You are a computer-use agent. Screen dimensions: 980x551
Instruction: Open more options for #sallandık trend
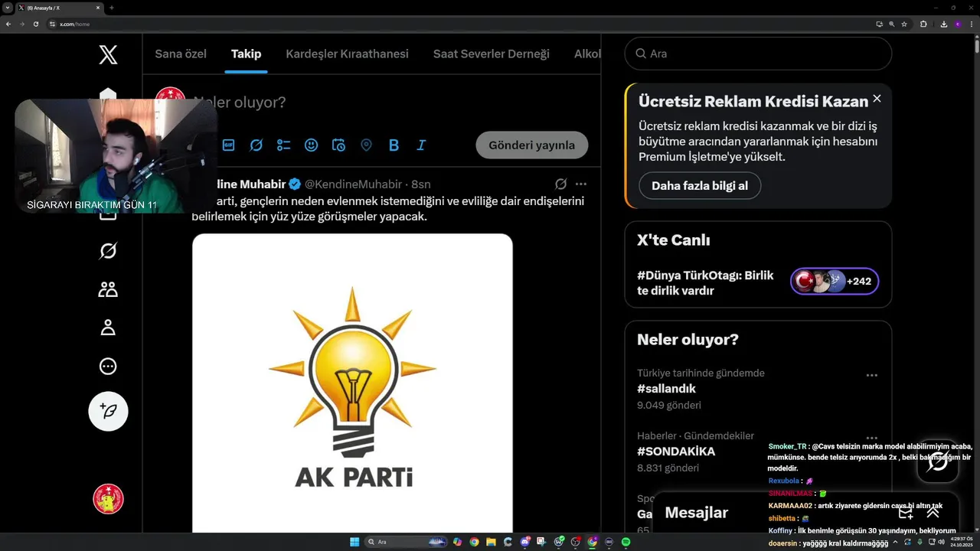pyautogui.click(x=871, y=375)
